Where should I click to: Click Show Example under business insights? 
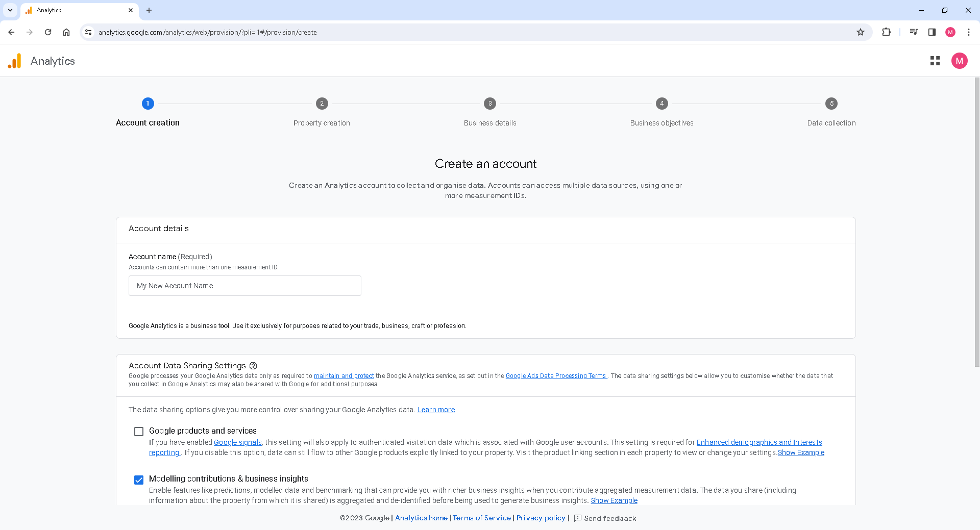tap(614, 500)
